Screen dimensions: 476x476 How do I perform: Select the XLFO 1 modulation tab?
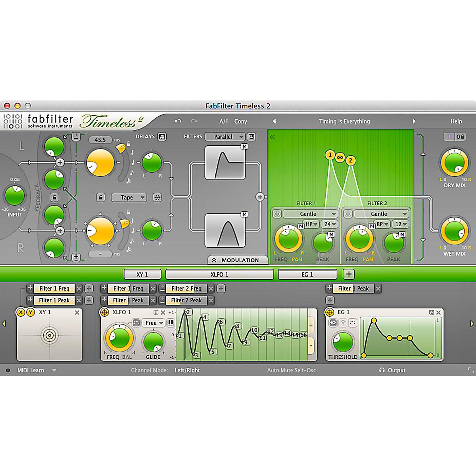[219, 274]
